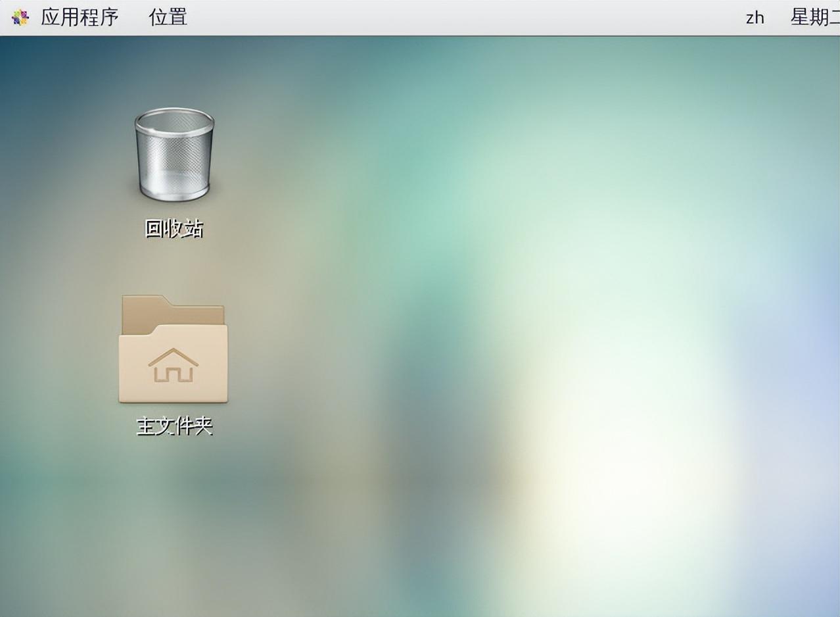Click the mesh body of the trash can
840x617 pixels.
coord(174,164)
